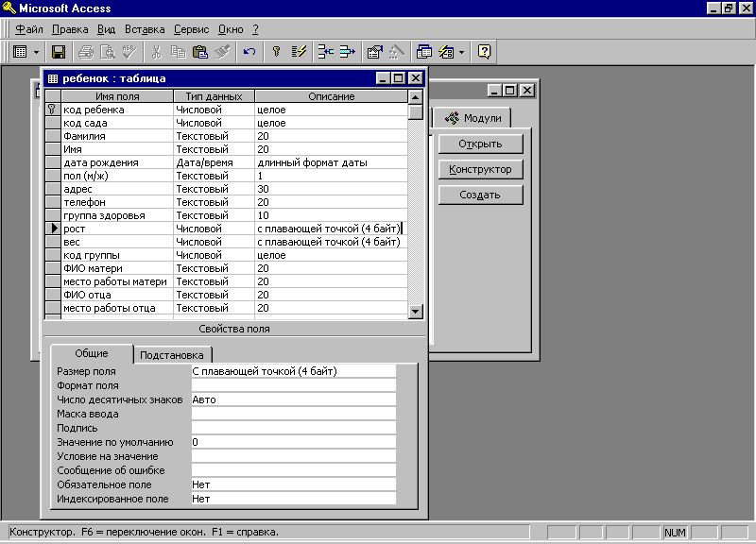Image resolution: width=756 pixels, height=544 pixels.
Task: Save the table with the floppy icon
Action: click(x=59, y=52)
